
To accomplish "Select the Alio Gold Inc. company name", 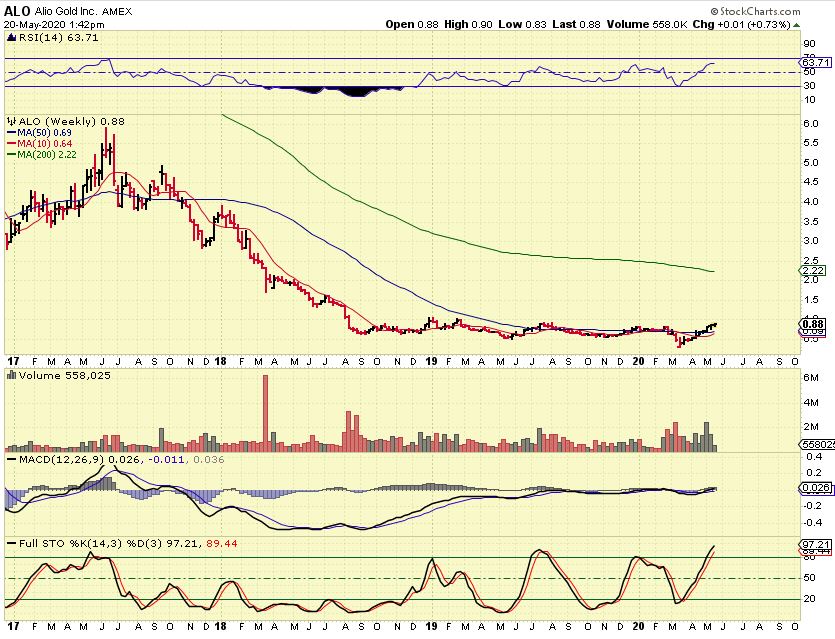I will [66, 11].
